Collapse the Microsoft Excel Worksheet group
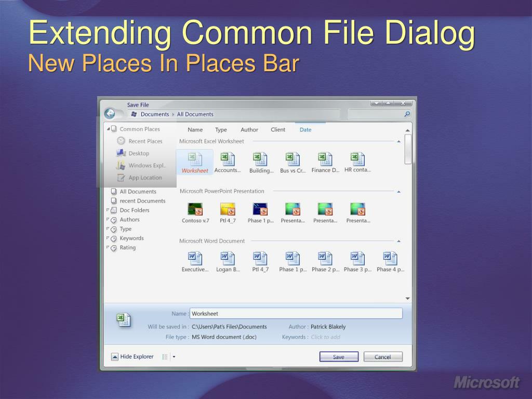The image size is (532, 399). click(x=398, y=141)
